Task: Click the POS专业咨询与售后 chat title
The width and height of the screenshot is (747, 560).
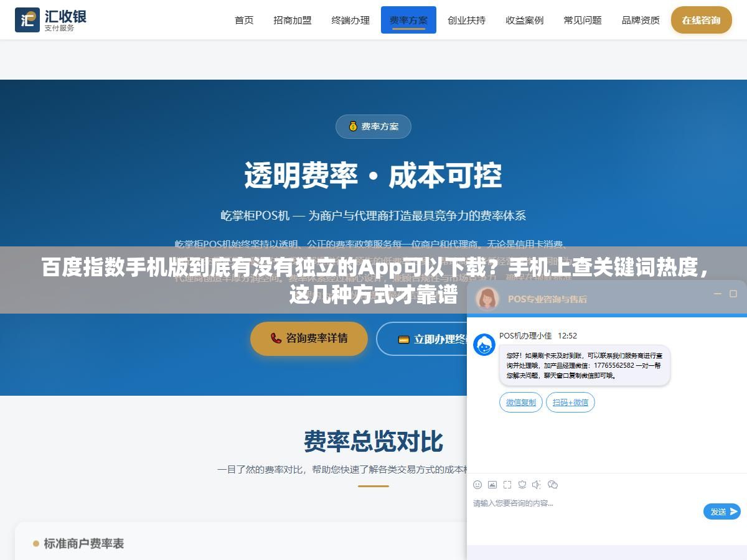Action: coord(547,299)
